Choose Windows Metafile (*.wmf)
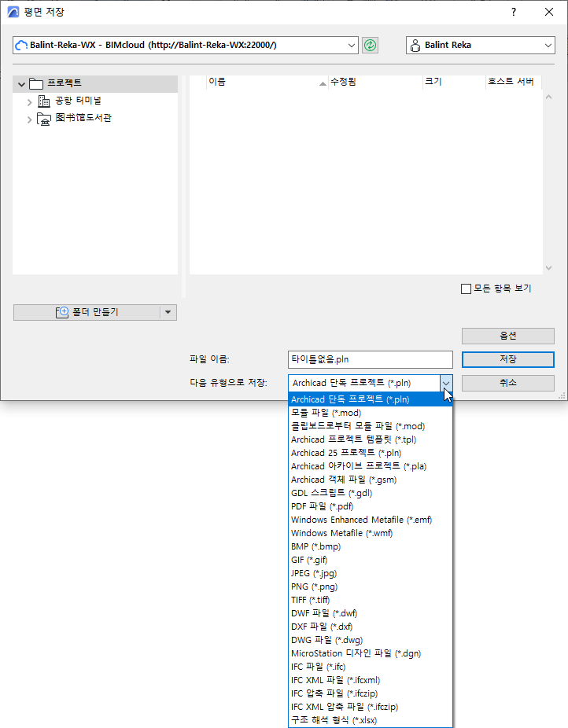568x728 pixels. click(371, 534)
